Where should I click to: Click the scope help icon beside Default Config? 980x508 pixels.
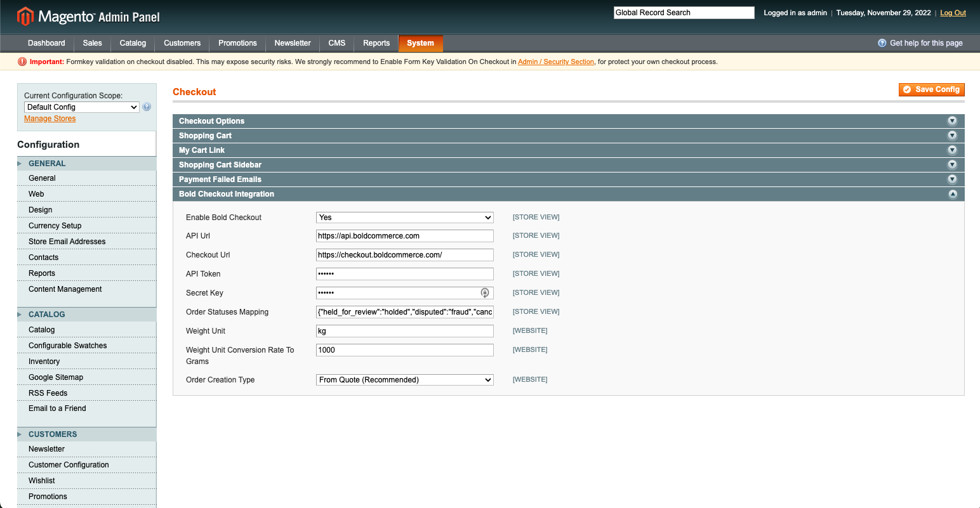[147, 107]
